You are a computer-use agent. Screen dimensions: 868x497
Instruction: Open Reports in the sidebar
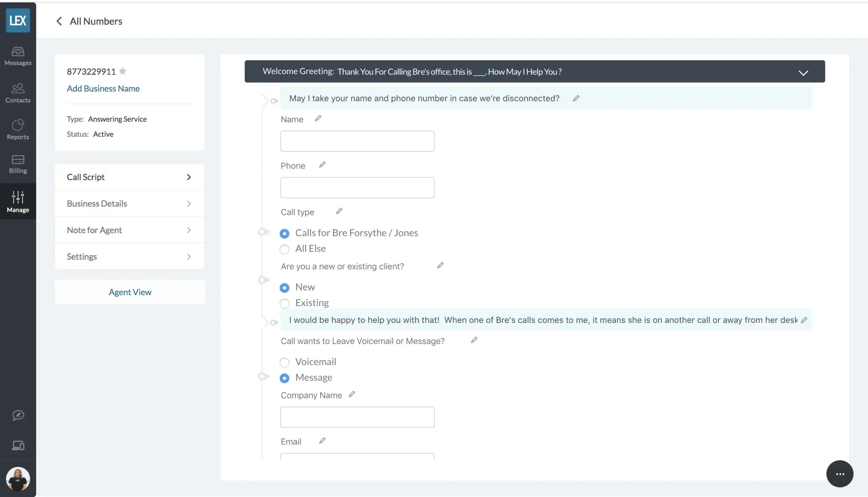coord(18,130)
